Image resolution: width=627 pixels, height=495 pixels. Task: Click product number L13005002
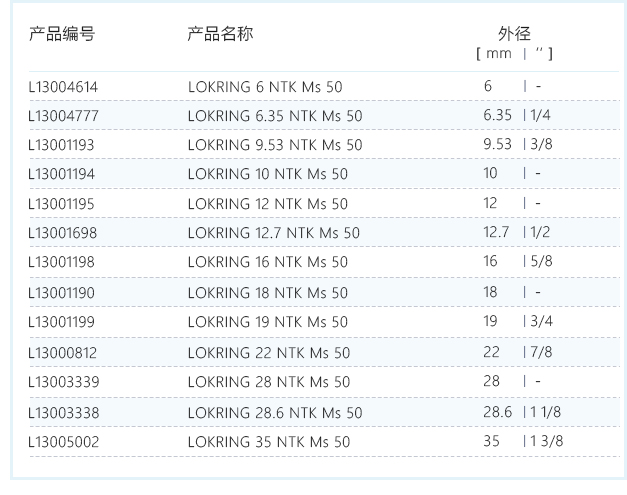64,442
